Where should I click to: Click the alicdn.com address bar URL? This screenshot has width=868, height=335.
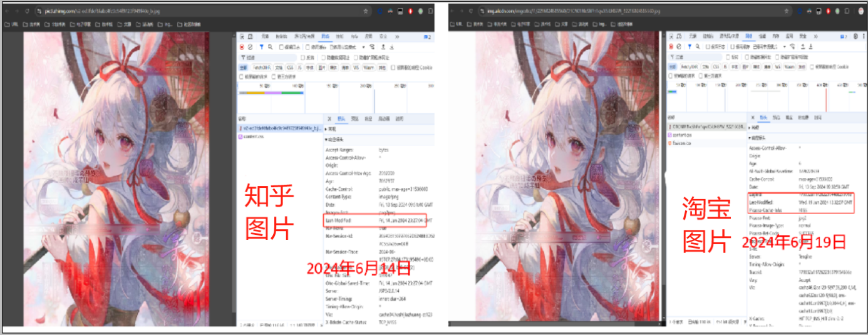(x=573, y=11)
